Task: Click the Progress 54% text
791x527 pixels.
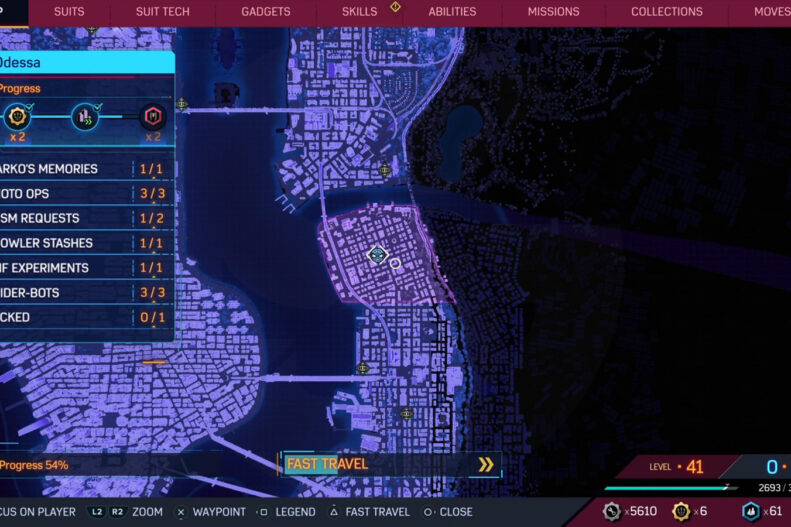Action: click(34, 465)
